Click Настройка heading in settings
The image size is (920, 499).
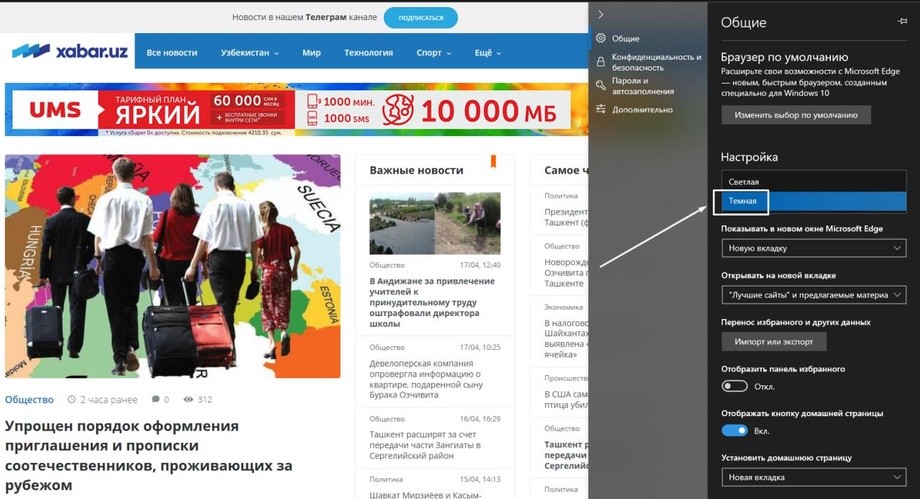[x=749, y=157]
